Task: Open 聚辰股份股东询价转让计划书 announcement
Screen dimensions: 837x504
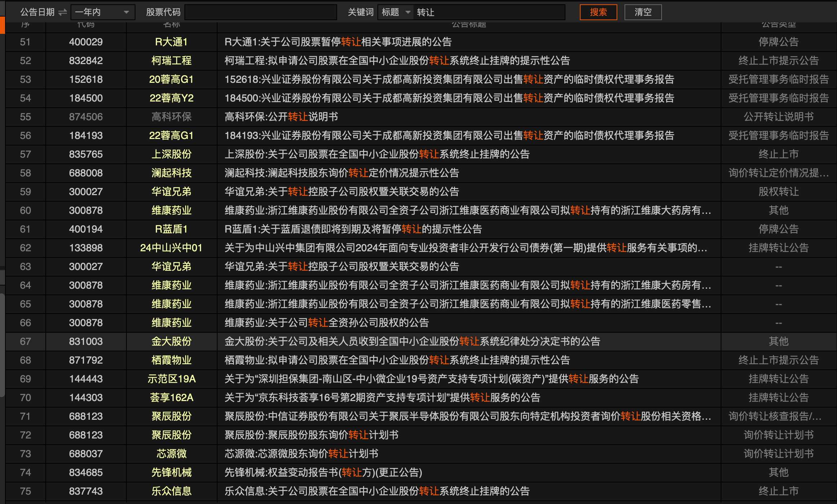Action: tap(312, 435)
